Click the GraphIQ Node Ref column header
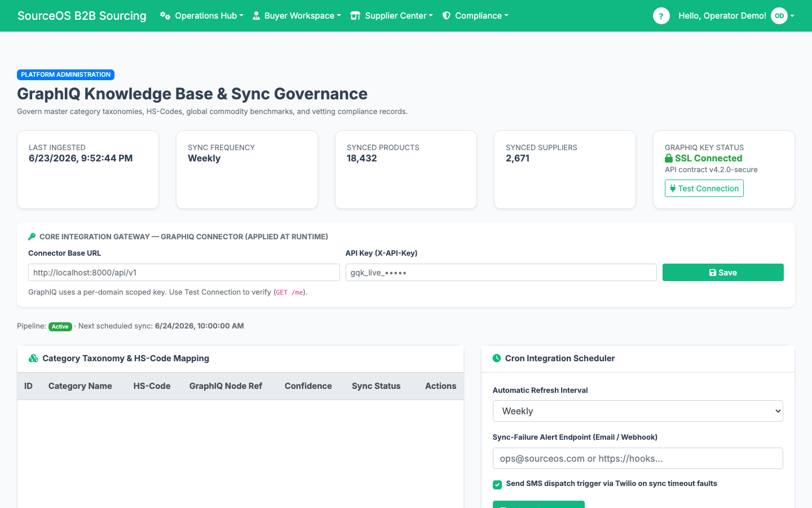The height and width of the screenshot is (508, 812). tap(226, 386)
